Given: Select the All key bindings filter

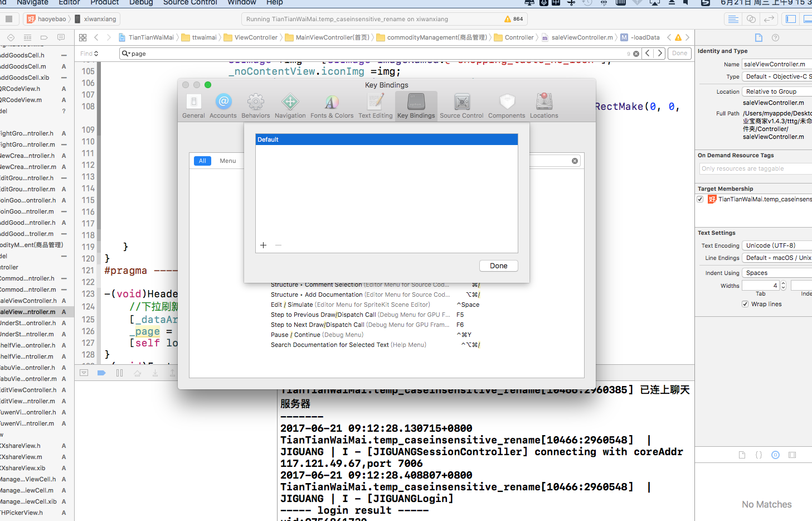Looking at the screenshot, I should click(202, 161).
